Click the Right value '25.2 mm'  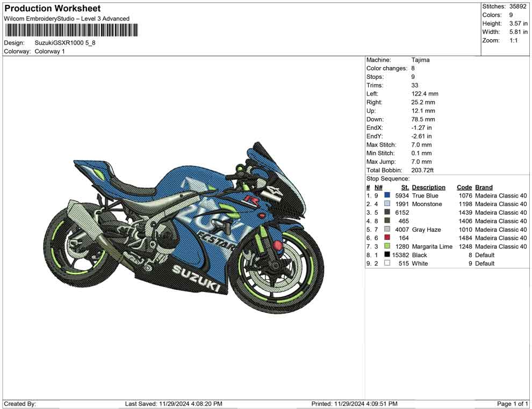tap(423, 103)
